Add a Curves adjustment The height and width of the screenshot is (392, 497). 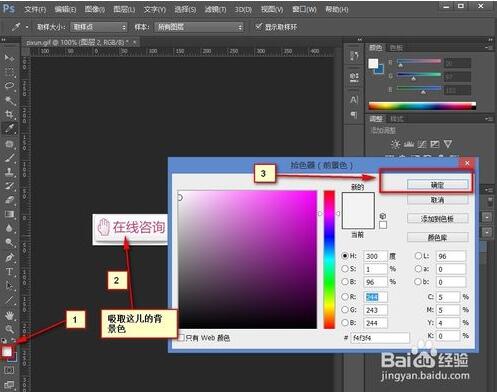[422, 144]
